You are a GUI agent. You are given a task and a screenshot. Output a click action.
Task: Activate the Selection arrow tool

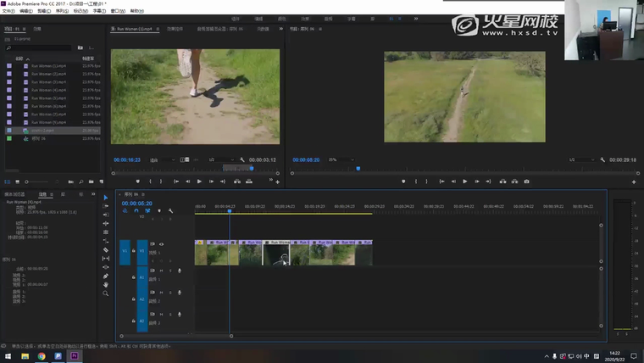106,198
